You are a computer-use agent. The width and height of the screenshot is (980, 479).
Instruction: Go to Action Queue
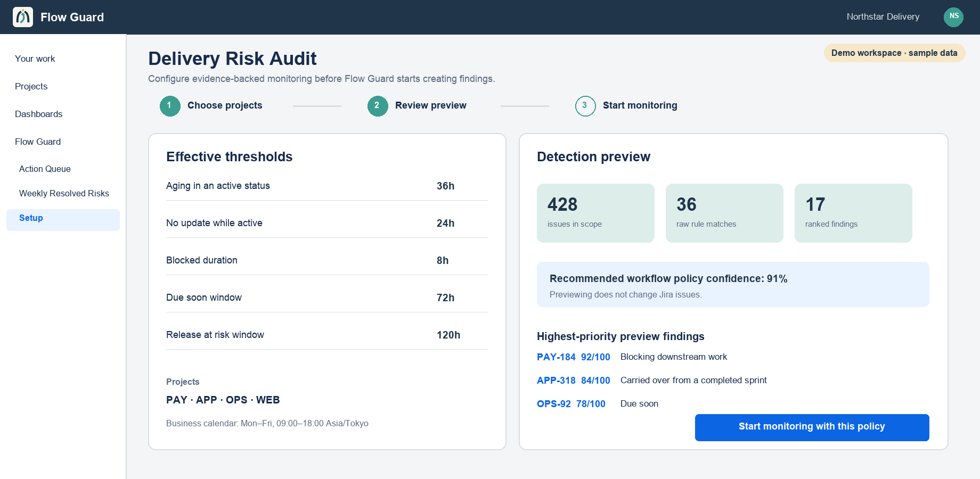45,169
